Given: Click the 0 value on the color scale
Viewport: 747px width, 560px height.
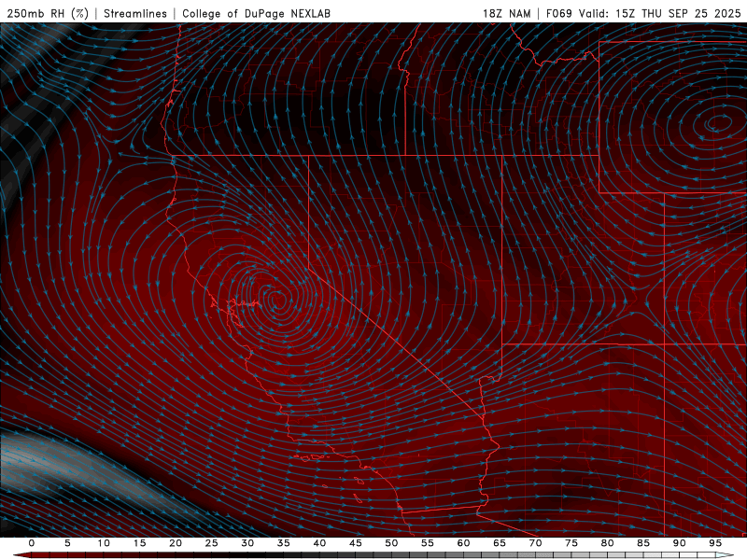Looking at the screenshot, I should click(x=32, y=543).
